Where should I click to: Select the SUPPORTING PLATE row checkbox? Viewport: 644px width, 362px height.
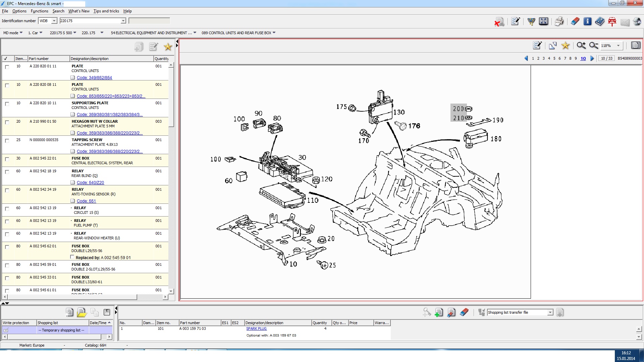(x=7, y=104)
